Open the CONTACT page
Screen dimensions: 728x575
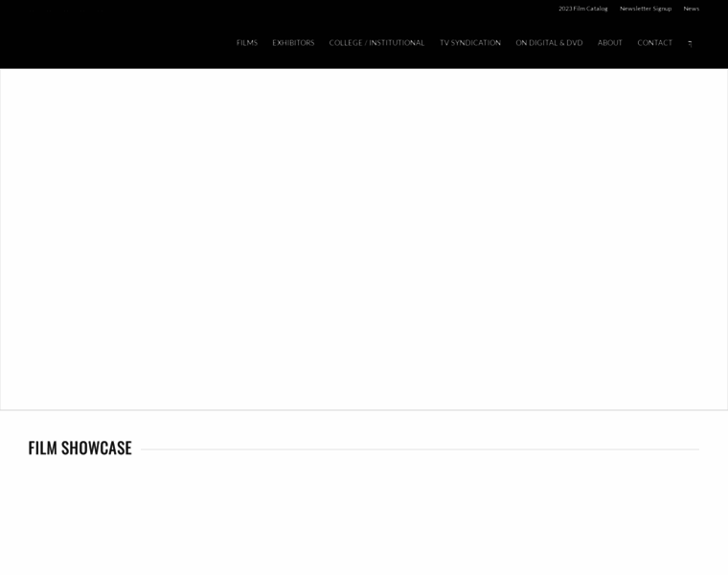(x=654, y=43)
